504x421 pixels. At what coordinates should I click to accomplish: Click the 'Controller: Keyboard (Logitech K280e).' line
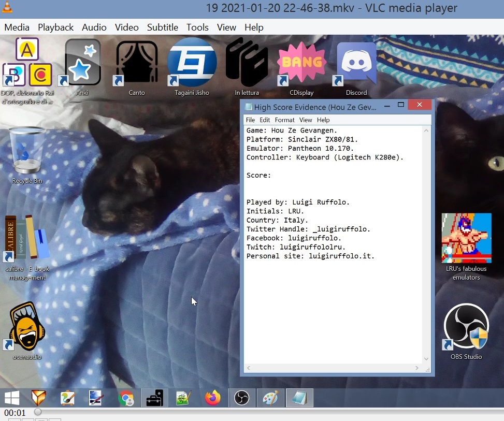coord(325,157)
